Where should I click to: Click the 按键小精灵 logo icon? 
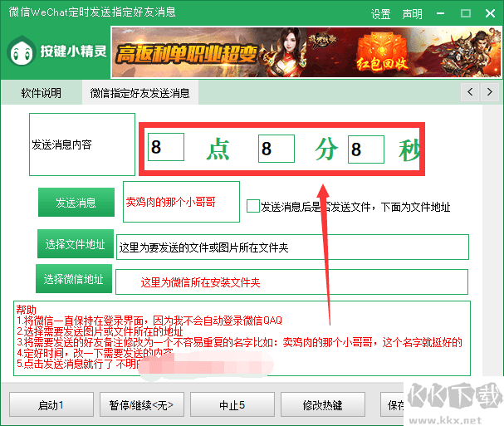(x=22, y=51)
